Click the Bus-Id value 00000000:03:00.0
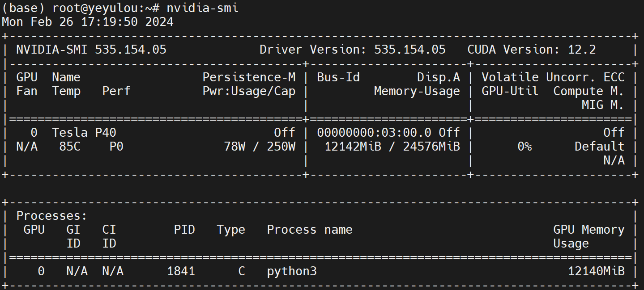This screenshot has height=290, width=644. pos(374,132)
